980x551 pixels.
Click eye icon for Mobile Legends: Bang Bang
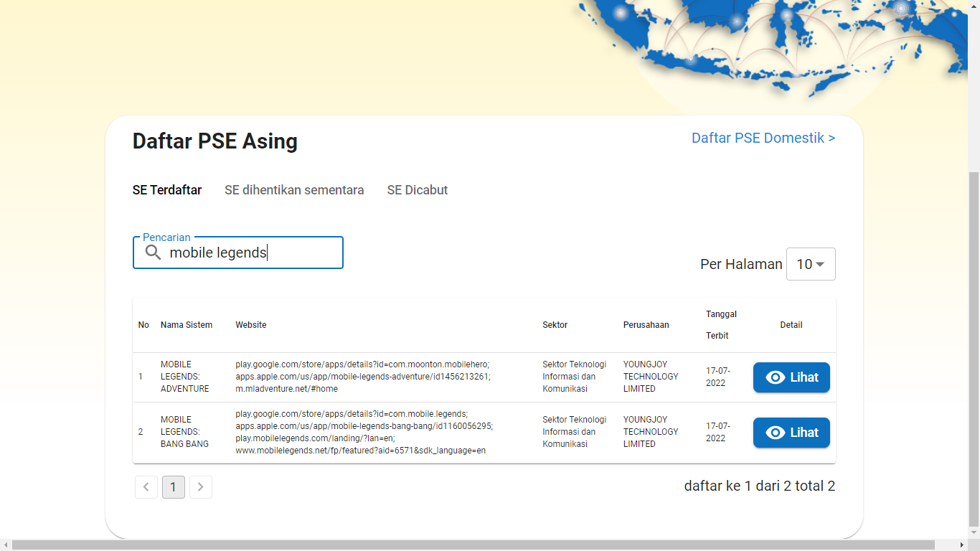(776, 433)
